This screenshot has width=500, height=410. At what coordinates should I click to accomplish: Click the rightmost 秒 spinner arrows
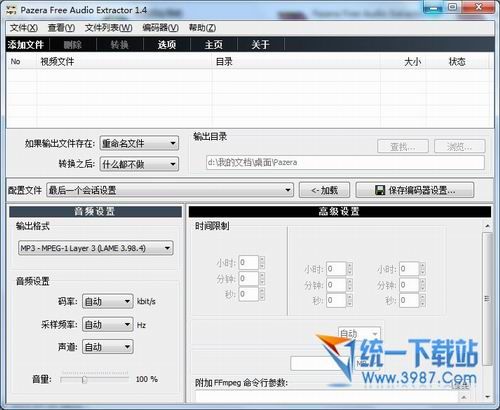[423, 300]
